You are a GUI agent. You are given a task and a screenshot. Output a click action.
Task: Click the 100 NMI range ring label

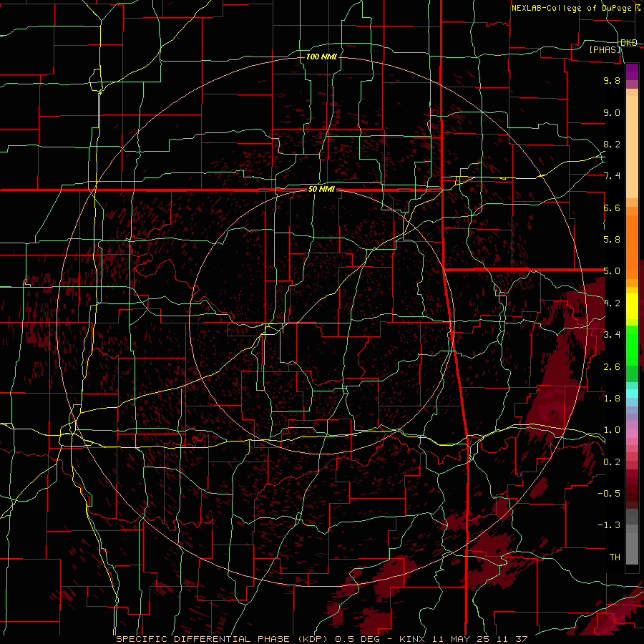[321, 57]
